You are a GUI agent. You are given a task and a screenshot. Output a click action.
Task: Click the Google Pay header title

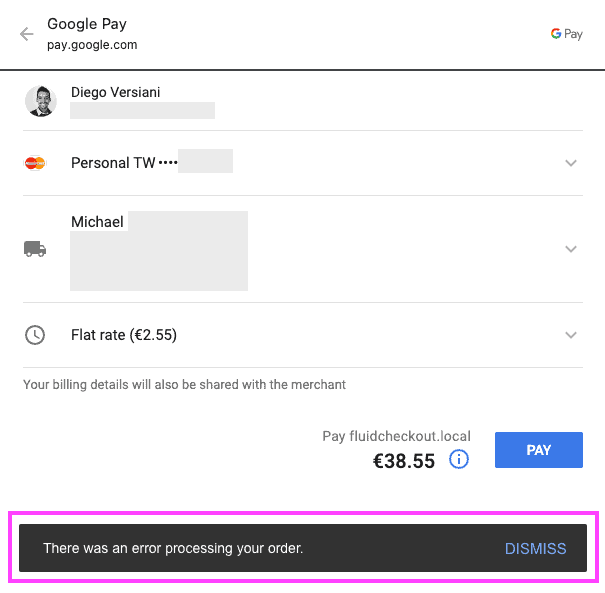click(x=87, y=24)
